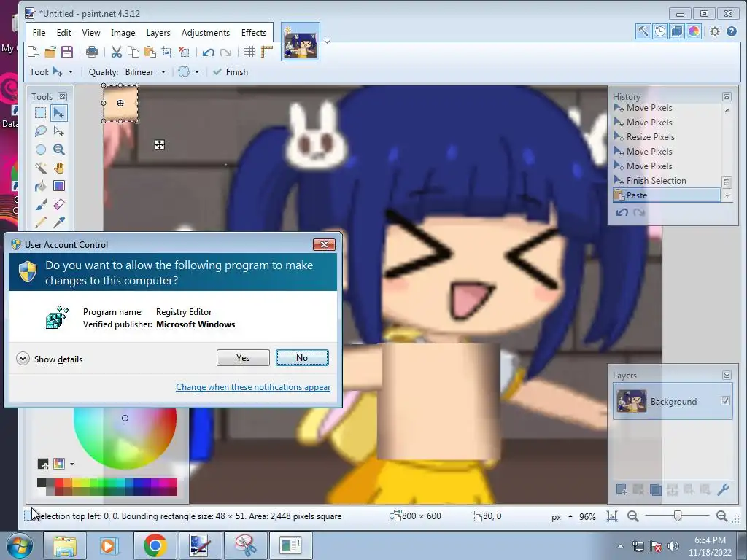This screenshot has height=560, width=747.
Task: Open the File menu
Action: click(x=39, y=32)
